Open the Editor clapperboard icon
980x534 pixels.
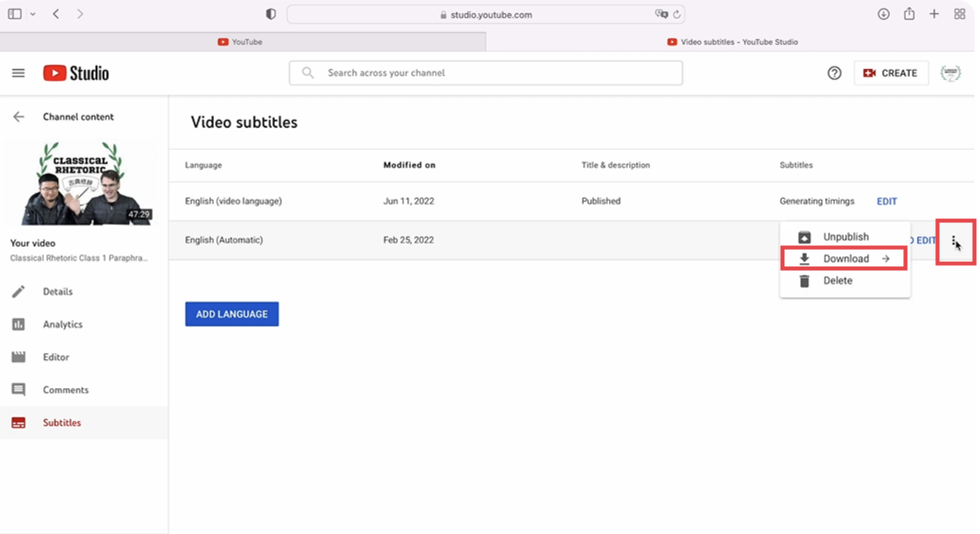pyautogui.click(x=18, y=357)
